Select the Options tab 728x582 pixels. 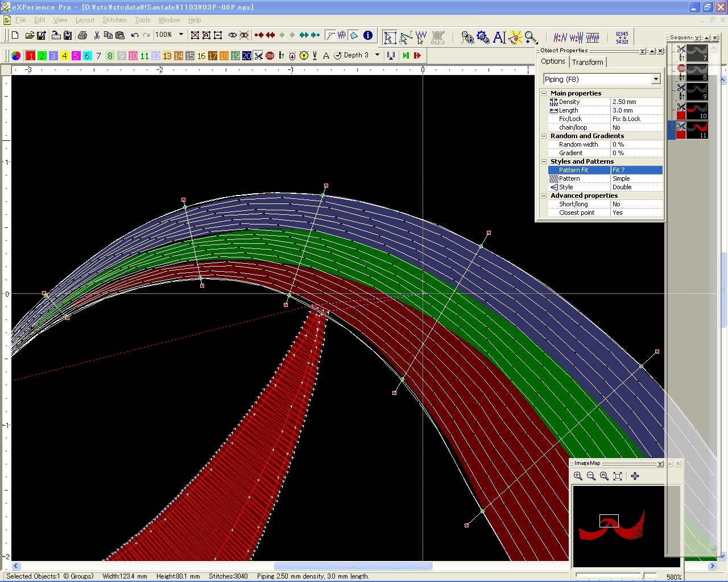point(553,61)
